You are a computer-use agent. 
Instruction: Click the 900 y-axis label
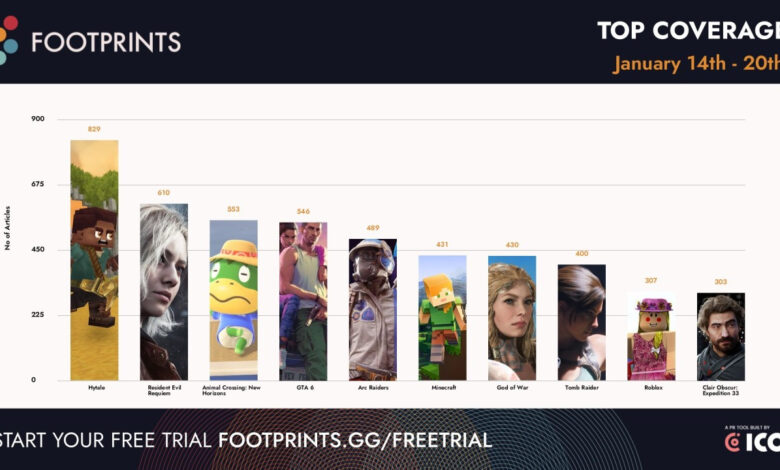point(38,119)
